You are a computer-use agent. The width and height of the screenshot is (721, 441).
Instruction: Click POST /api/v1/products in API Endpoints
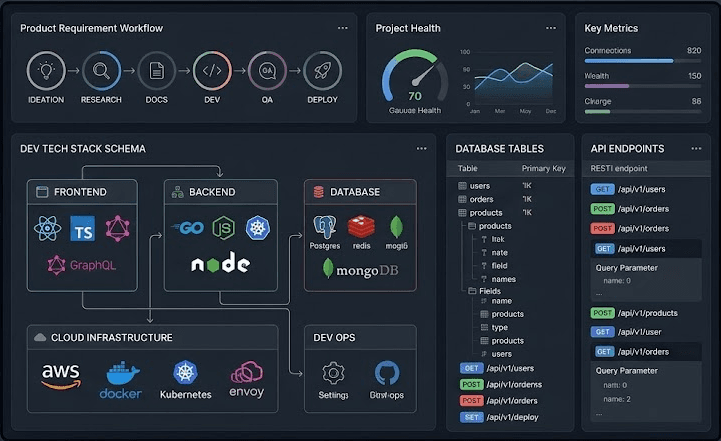pyautogui.click(x=634, y=313)
